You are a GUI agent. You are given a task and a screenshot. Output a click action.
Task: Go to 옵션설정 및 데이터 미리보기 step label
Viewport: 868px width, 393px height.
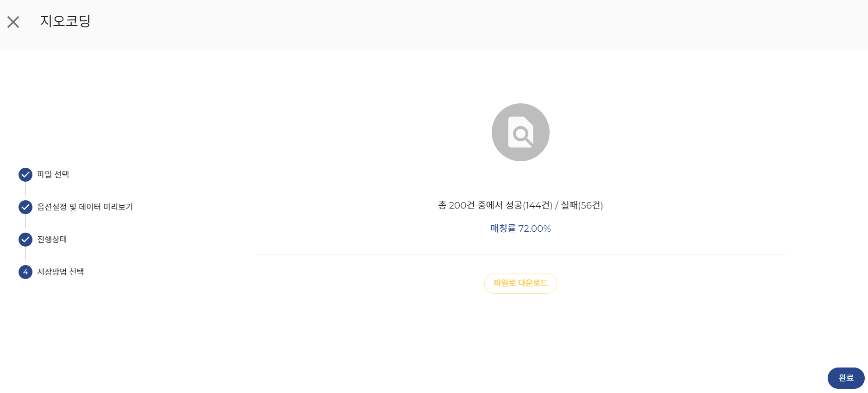coord(85,207)
